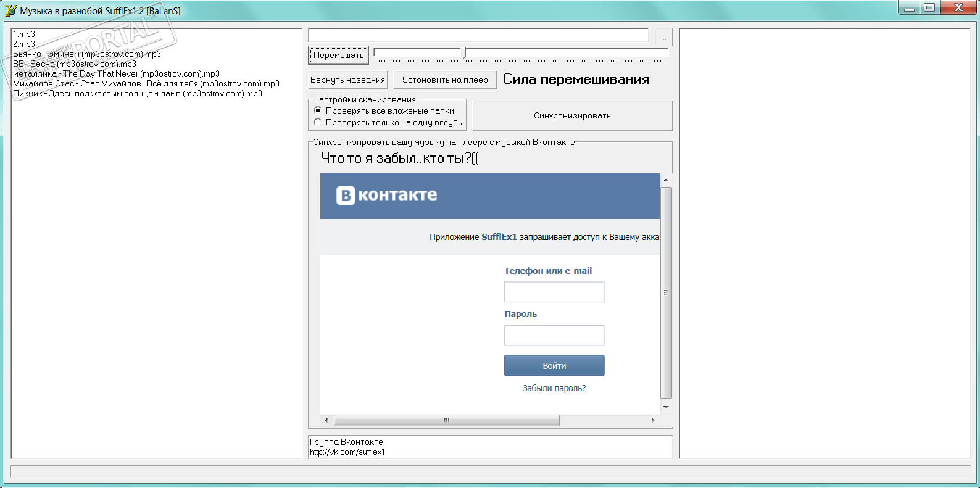This screenshot has width=980, height=488.
Task: Open the folder browse '...' button
Action: point(663,36)
